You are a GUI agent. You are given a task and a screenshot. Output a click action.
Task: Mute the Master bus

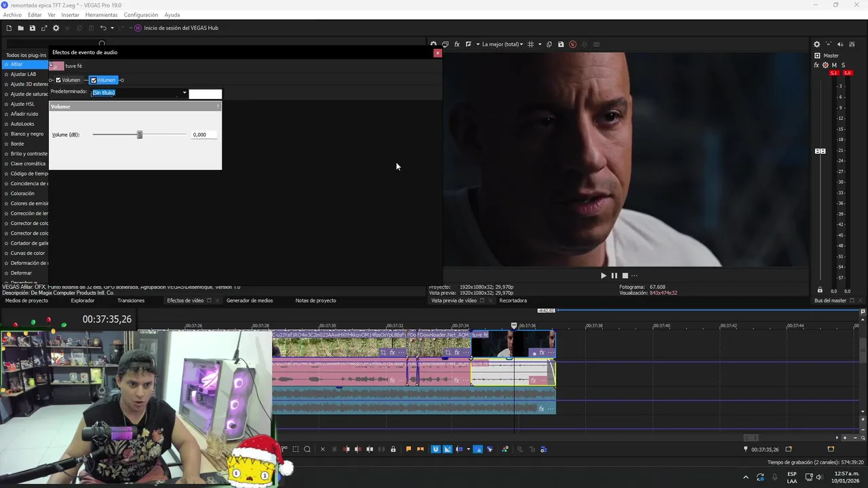[834, 65]
